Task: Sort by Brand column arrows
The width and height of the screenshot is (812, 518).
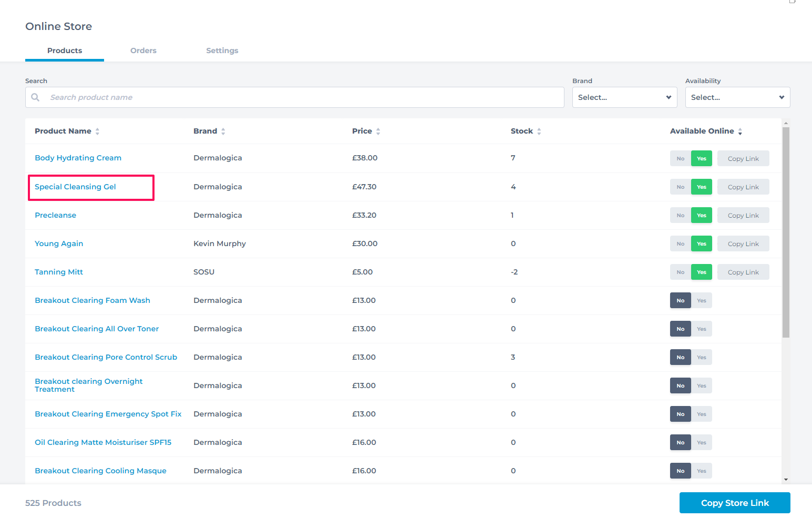Action: pos(223,131)
